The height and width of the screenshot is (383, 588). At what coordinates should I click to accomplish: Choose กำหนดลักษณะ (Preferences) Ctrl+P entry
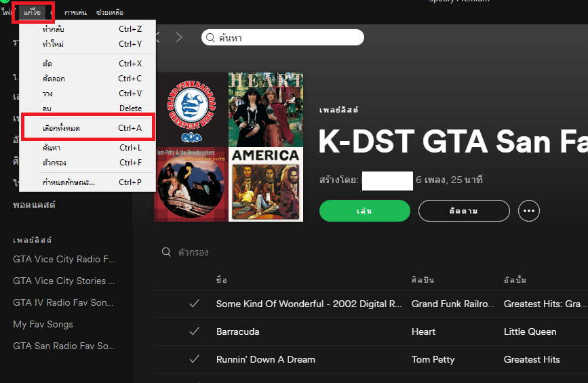point(87,182)
